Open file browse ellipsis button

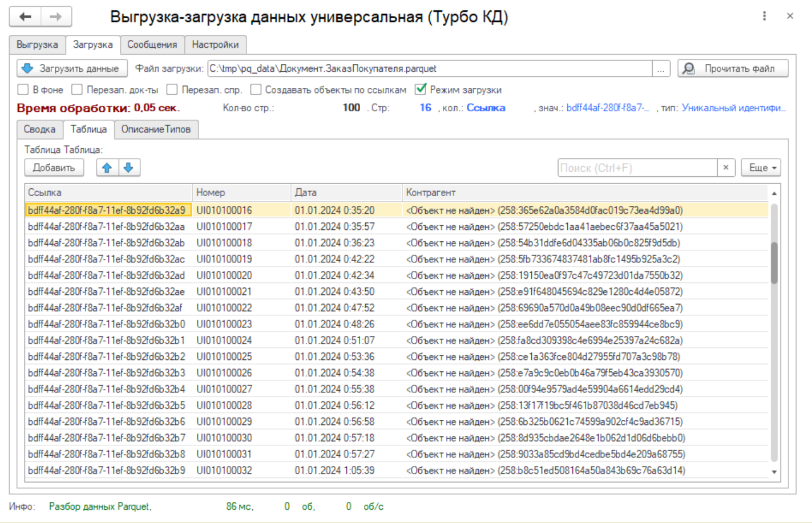tap(660, 68)
